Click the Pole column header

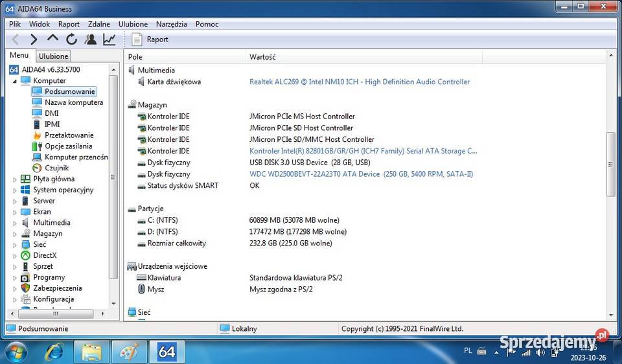(x=185, y=57)
